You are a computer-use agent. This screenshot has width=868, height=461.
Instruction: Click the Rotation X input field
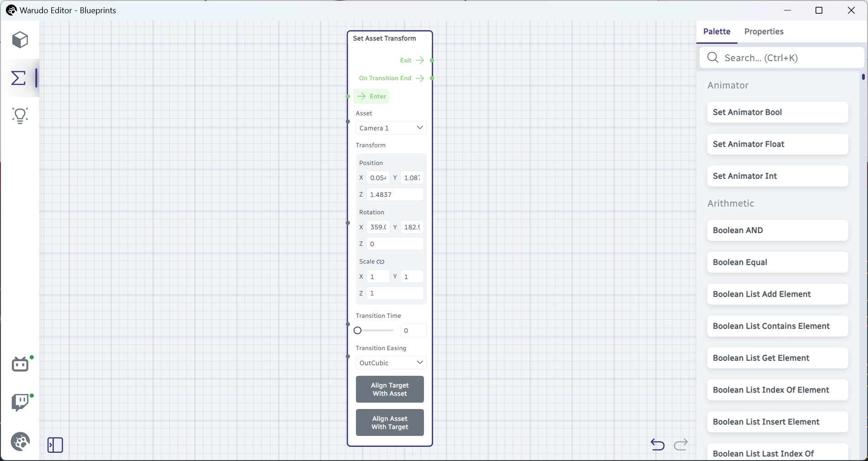[x=378, y=227]
